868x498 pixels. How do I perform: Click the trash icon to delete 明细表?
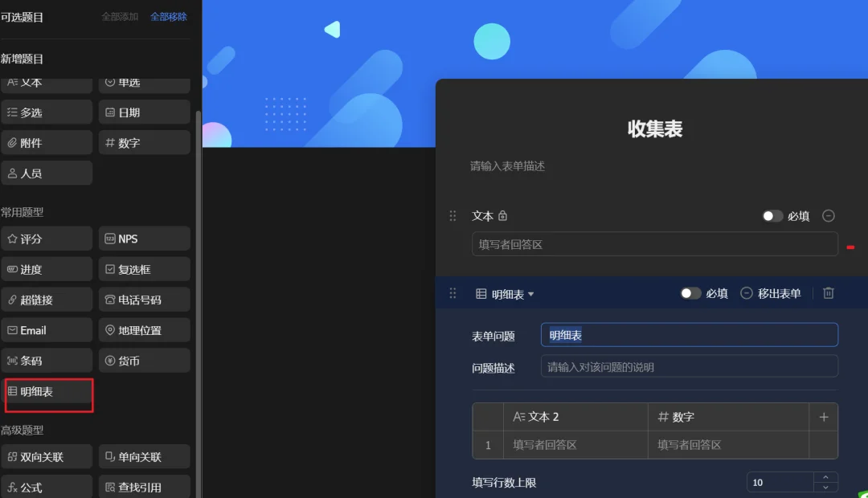point(828,293)
